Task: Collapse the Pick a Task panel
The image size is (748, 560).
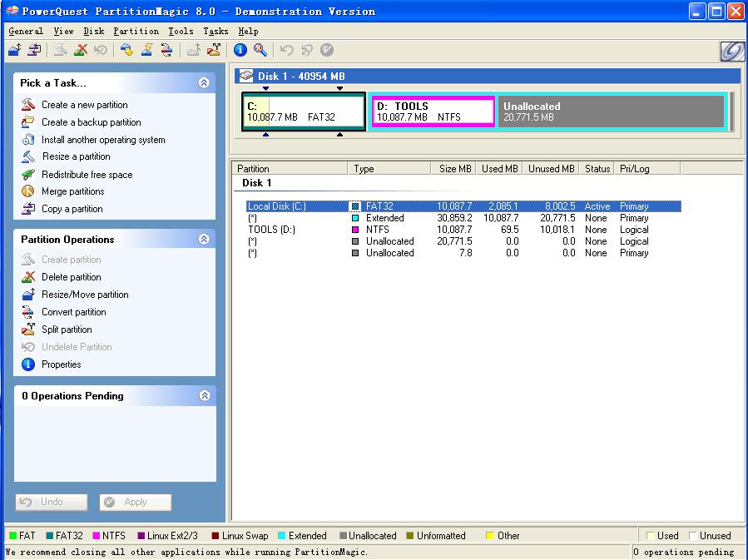Action: point(204,83)
